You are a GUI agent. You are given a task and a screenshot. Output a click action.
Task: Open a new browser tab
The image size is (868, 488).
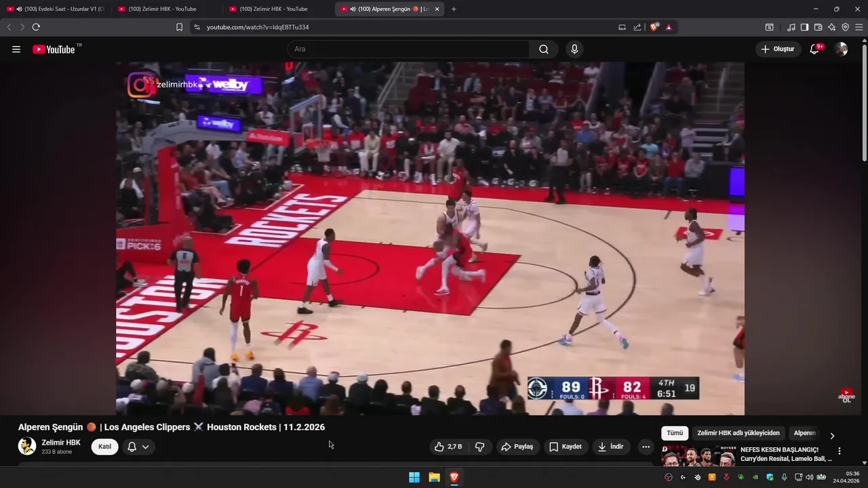454,9
